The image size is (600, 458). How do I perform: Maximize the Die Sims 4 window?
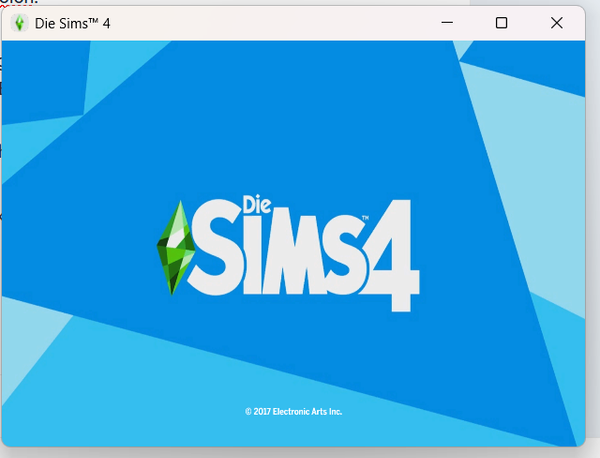(501, 23)
